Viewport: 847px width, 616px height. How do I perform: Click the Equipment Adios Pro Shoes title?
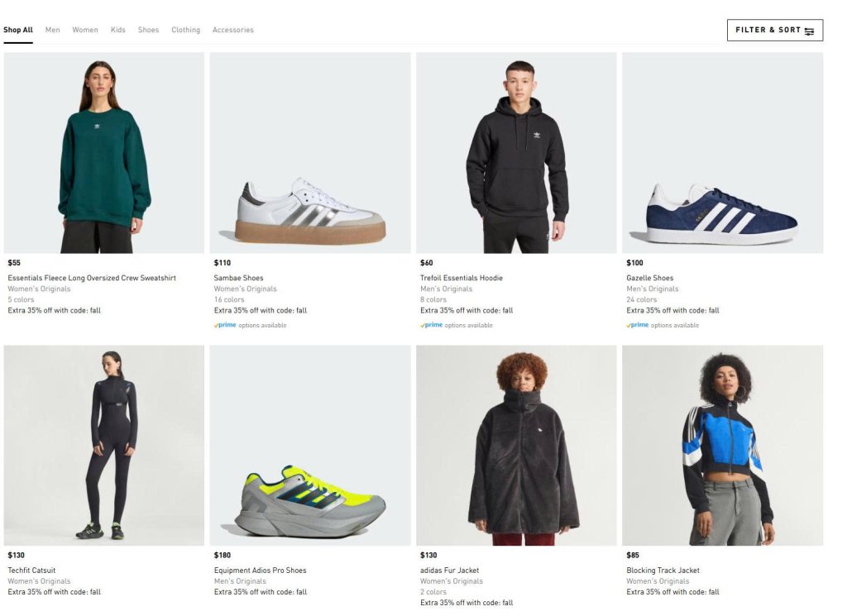260,571
